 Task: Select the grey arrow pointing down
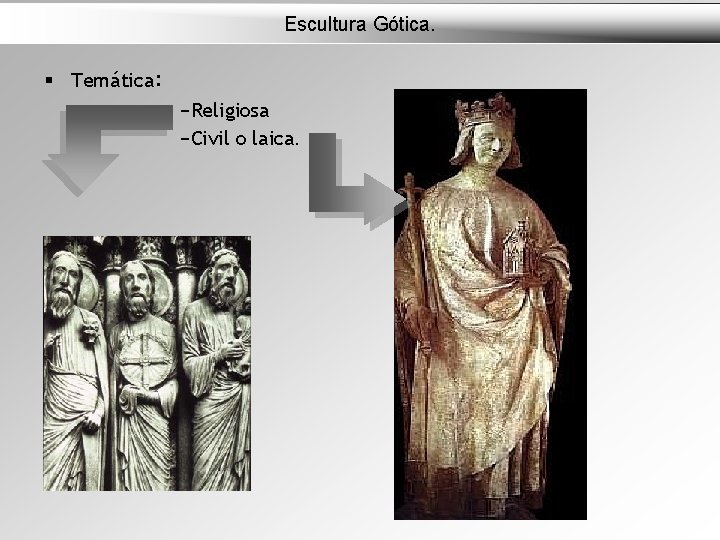[107, 150]
